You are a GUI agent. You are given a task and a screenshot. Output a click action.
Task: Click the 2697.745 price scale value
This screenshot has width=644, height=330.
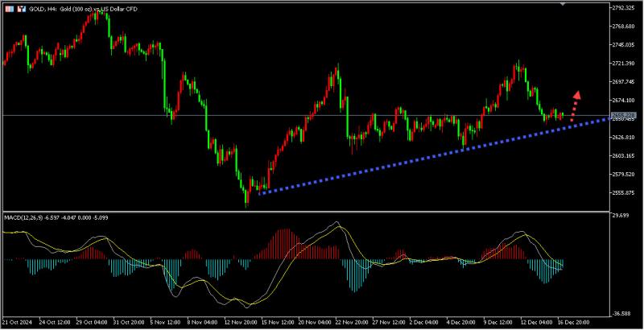623,82
